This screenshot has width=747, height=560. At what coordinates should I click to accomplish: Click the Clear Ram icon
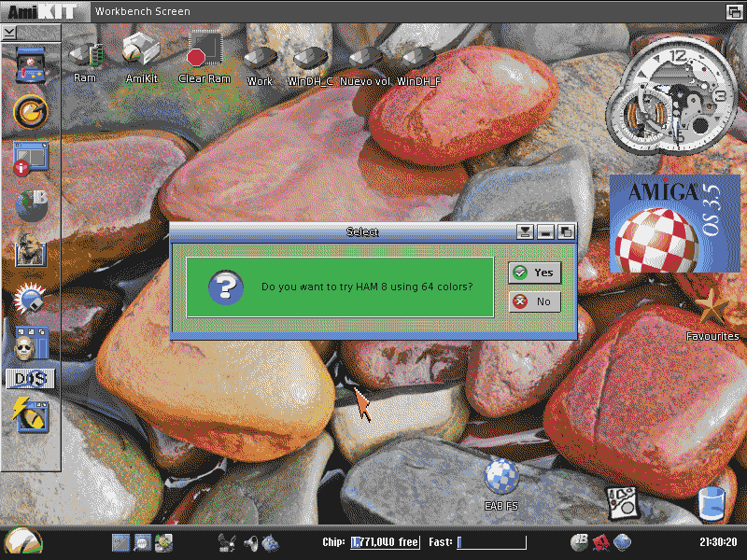click(204, 58)
